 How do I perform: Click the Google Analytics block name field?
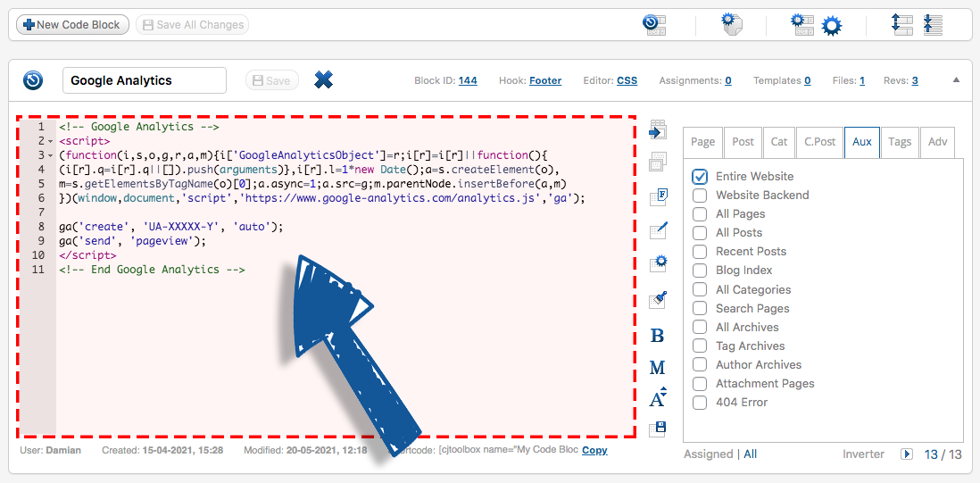(145, 80)
